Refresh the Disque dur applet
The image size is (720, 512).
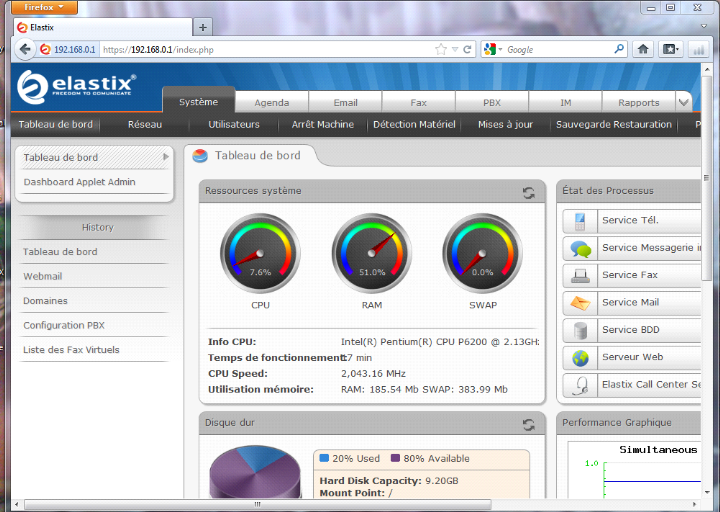[528, 424]
